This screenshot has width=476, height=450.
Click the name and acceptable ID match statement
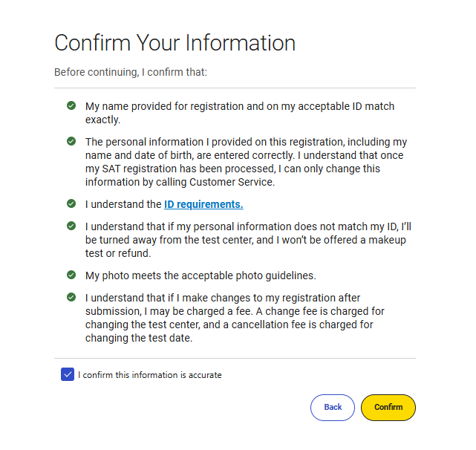pyautogui.click(x=240, y=113)
